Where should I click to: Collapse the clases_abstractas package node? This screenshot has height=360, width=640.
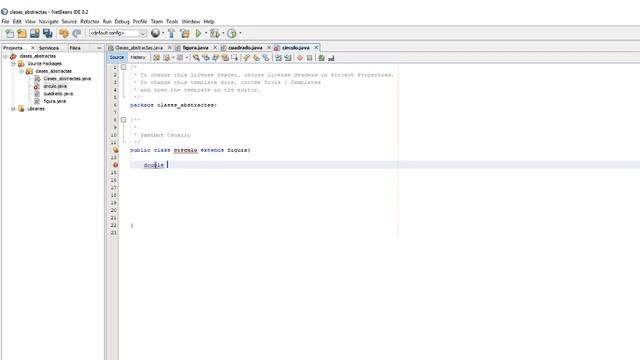pyautogui.click(x=21, y=71)
